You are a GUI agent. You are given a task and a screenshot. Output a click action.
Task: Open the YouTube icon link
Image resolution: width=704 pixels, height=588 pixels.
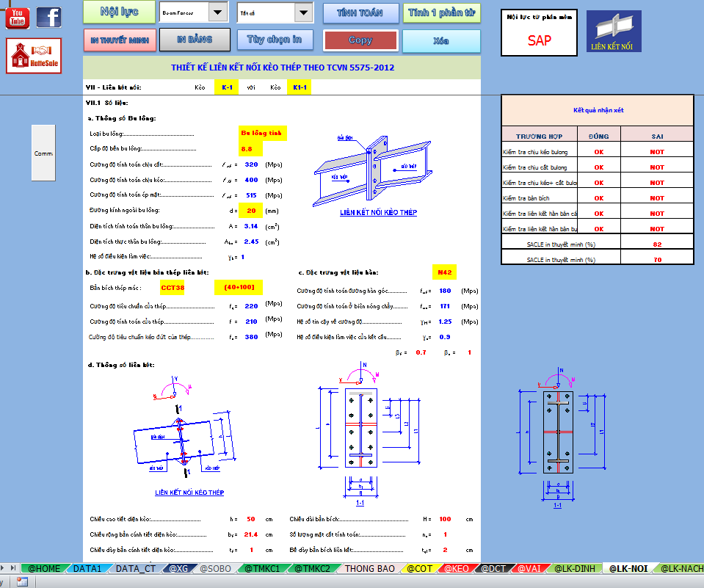[18, 17]
